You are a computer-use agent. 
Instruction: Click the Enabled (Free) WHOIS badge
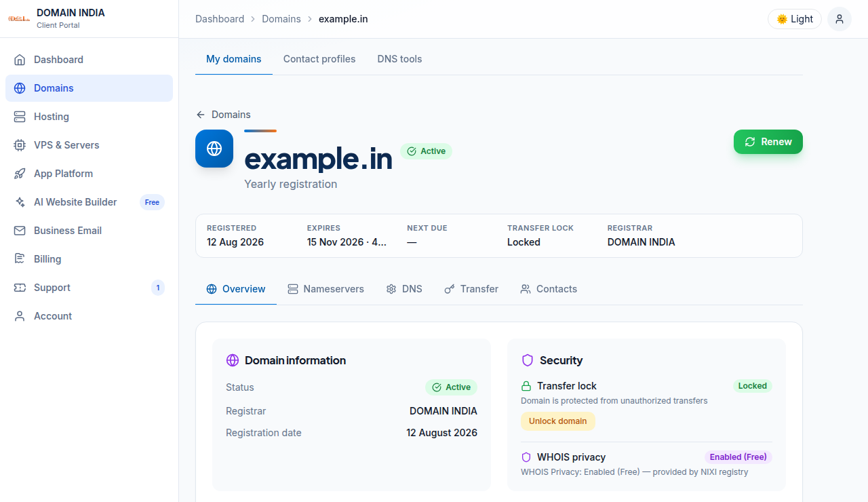coord(738,457)
